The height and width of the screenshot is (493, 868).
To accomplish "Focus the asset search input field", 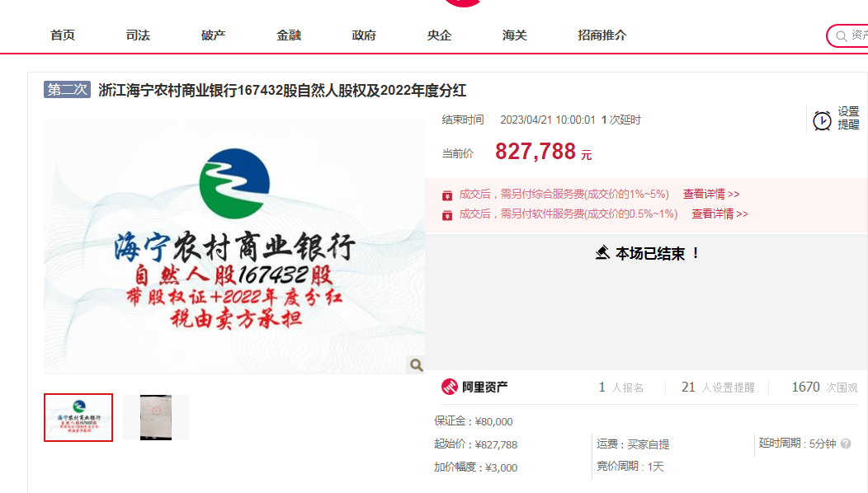I will (847, 36).
